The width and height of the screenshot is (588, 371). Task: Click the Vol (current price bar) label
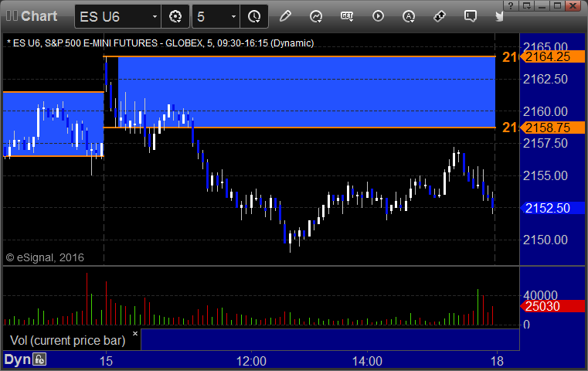coord(67,340)
